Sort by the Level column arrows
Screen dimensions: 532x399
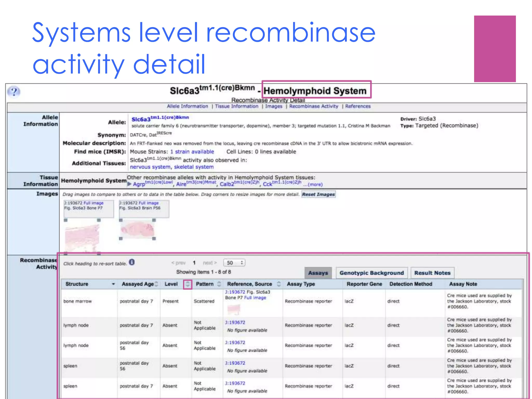(188, 284)
